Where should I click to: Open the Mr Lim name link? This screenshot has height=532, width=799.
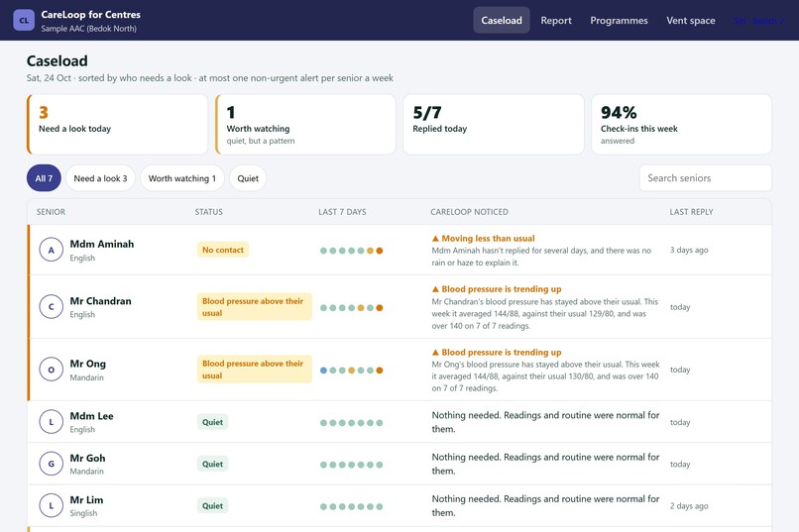click(86, 499)
